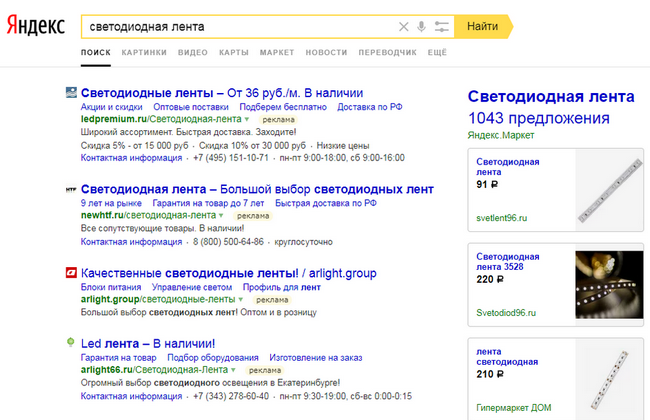Open ledpremium.ru green URL link
Image resolution: width=650 pixels, height=420 pixels.
coord(161,119)
